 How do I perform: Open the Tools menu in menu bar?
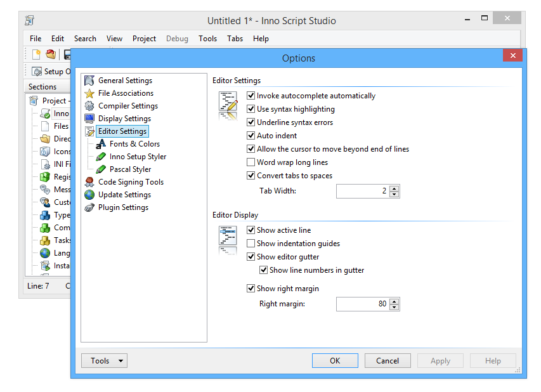[207, 39]
